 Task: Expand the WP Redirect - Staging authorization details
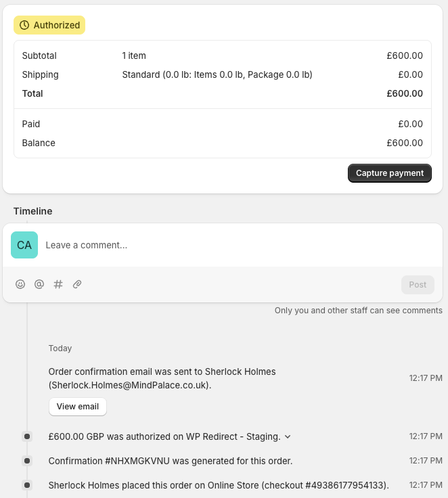(288, 437)
